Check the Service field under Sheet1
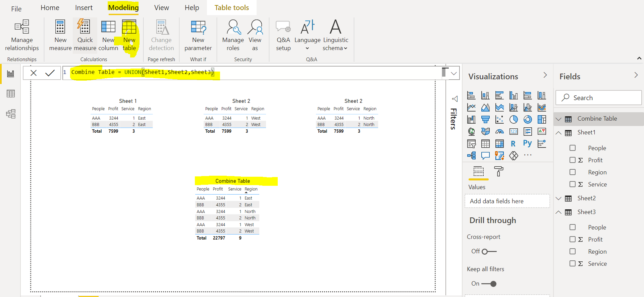This screenshot has width=644, height=297. [x=573, y=184]
